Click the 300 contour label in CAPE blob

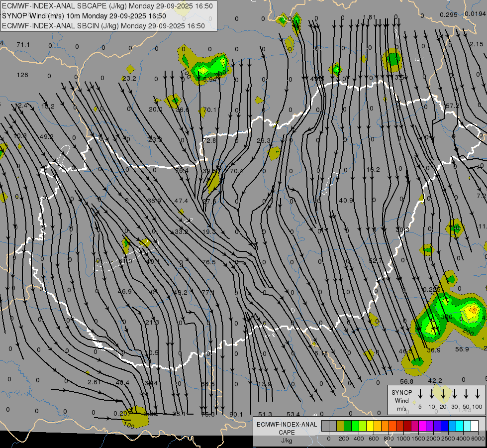point(447,317)
